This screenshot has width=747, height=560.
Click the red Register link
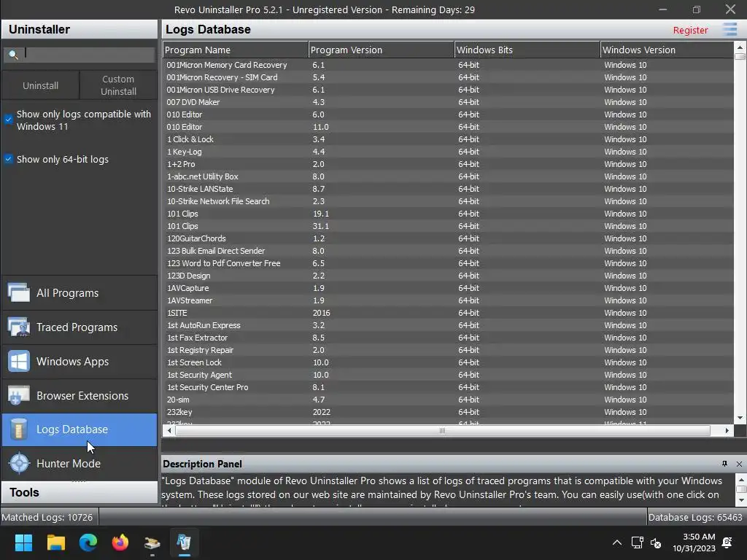coord(690,30)
